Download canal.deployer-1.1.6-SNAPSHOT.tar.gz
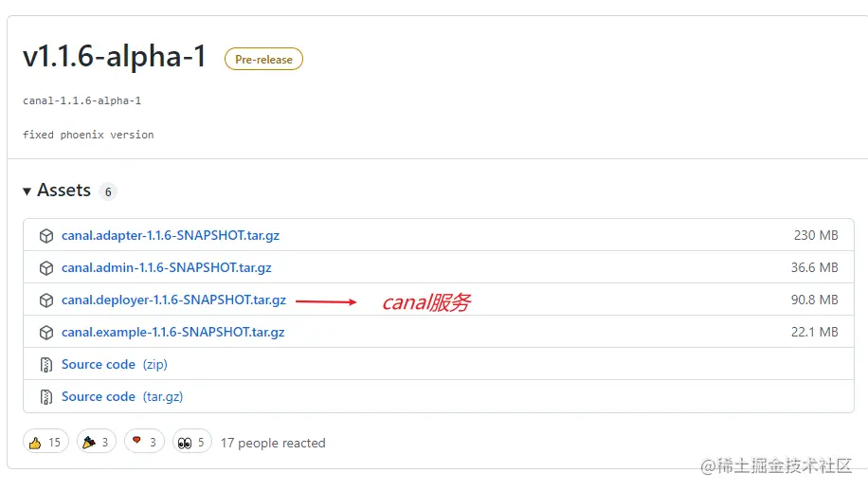Viewport: 868px width, 491px height. 173,300
